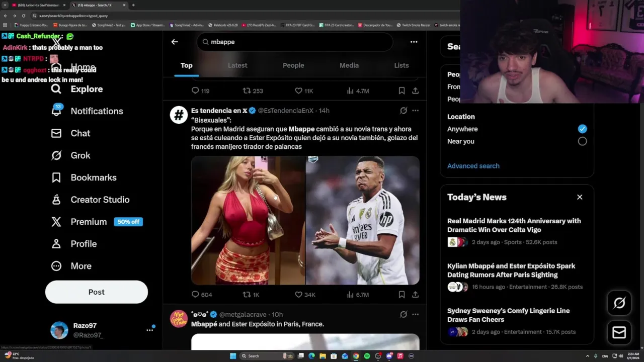
Task: Open more options on metgalacrave post
Action: coord(415,314)
